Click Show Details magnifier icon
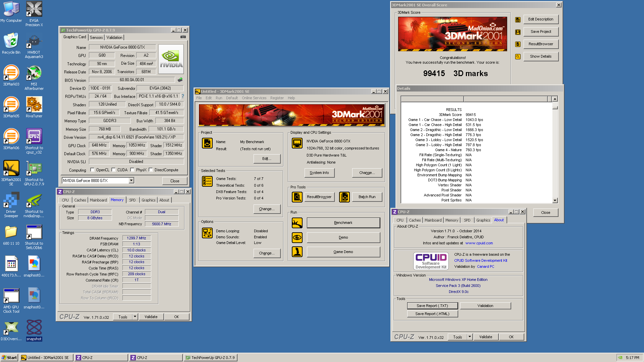Image resolution: width=644 pixels, height=362 pixels. point(518,57)
